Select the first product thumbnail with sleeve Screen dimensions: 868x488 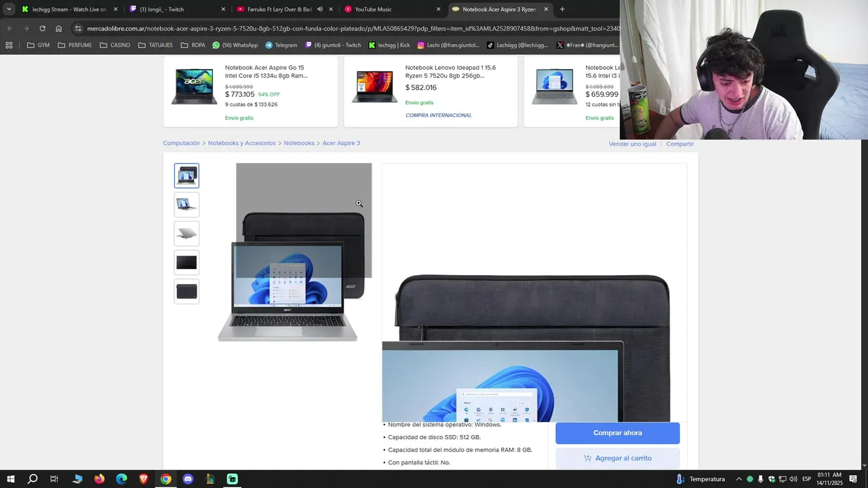click(186, 176)
